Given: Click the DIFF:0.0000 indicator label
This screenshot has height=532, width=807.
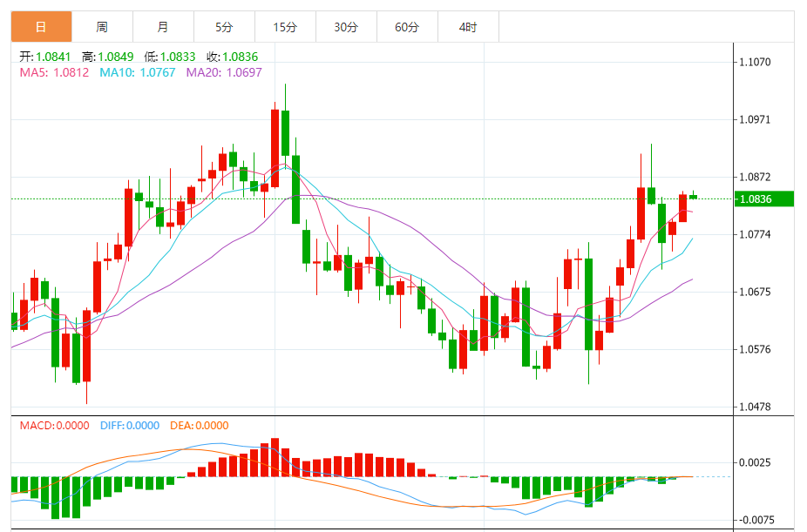Looking at the screenshot, I should [130, 426].
